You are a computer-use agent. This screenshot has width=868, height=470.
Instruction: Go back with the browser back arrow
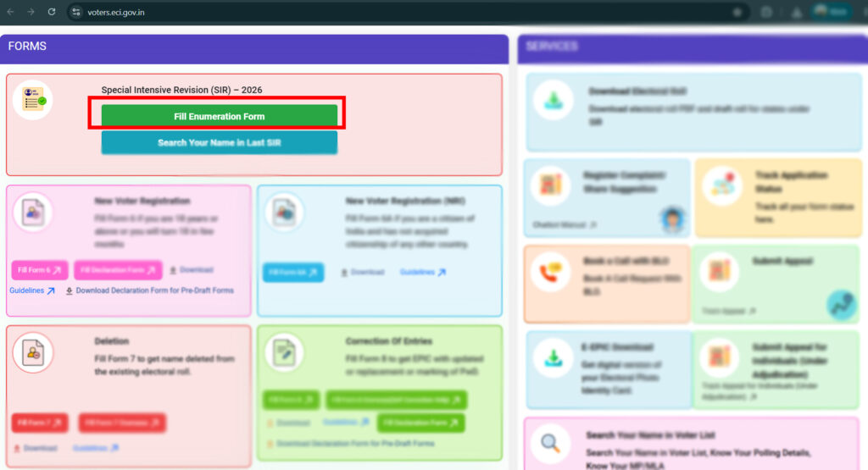pyautogui.click(x=10, y=12)
